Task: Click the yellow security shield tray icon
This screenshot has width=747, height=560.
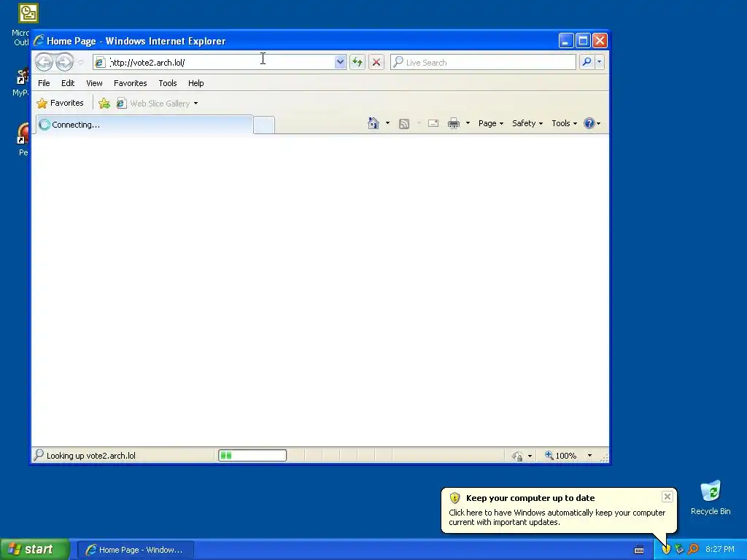Action: 666,549
